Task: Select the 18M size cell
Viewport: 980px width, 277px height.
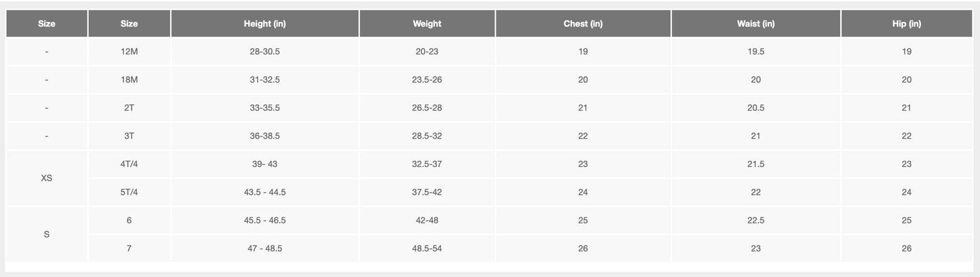Action: [129, 79]
